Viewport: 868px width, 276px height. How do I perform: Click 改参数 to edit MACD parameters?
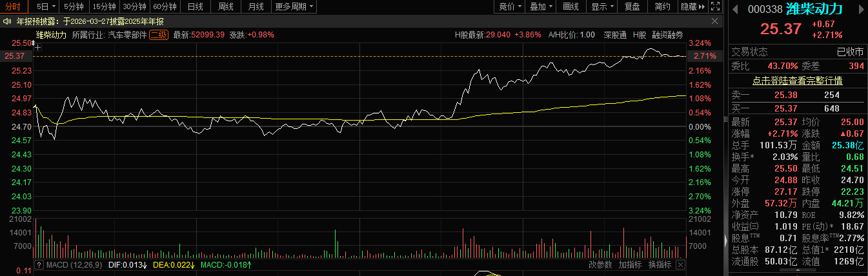[600, 264]
